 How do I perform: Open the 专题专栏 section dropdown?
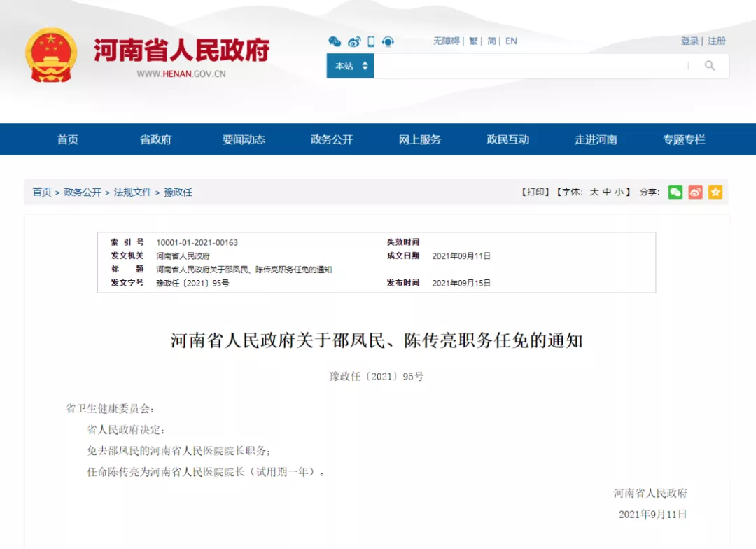pyautogui.click(x=683, y=139)
